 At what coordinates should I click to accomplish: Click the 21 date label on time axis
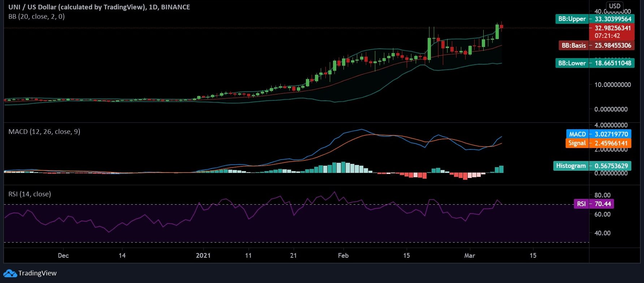pos(293,256)
